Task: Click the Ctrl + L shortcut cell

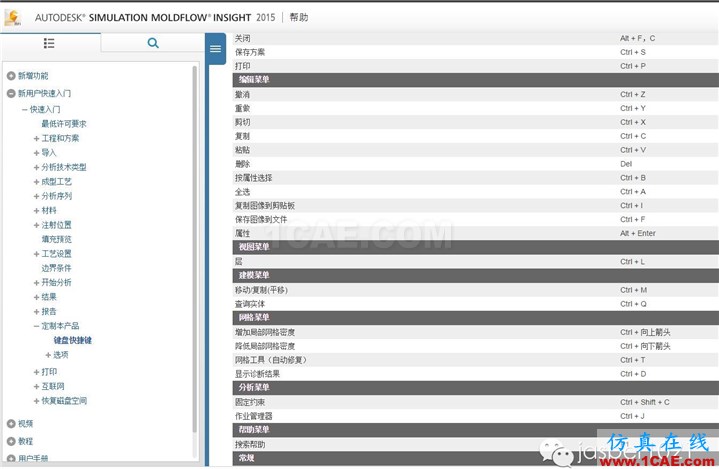Action: click(x=632, y=262)
